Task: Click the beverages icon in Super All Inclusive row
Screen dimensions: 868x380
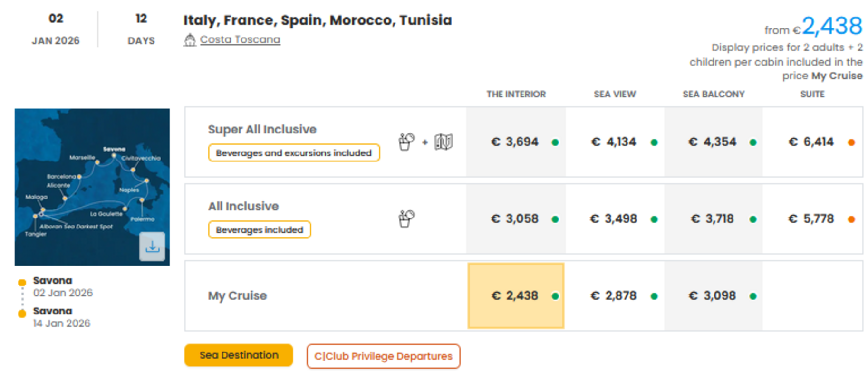Action: [406, 142]
